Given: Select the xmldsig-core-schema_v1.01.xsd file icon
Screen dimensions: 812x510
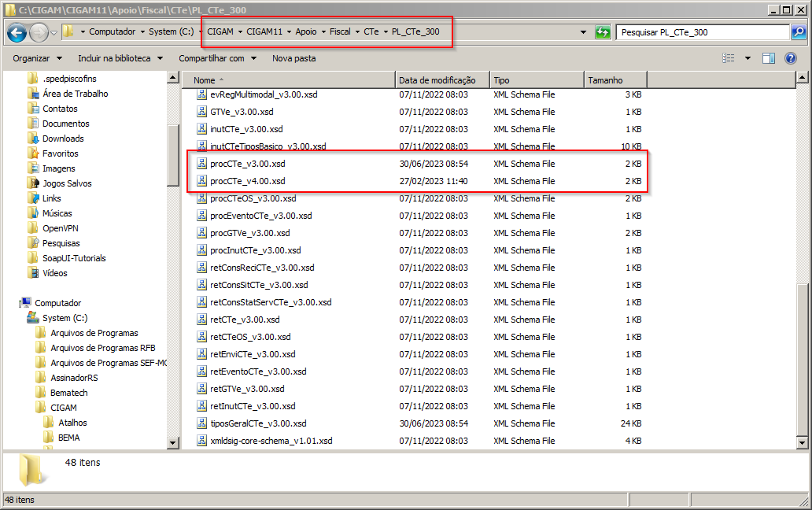Looking at the screenshot, I should [x=202, y=441].
